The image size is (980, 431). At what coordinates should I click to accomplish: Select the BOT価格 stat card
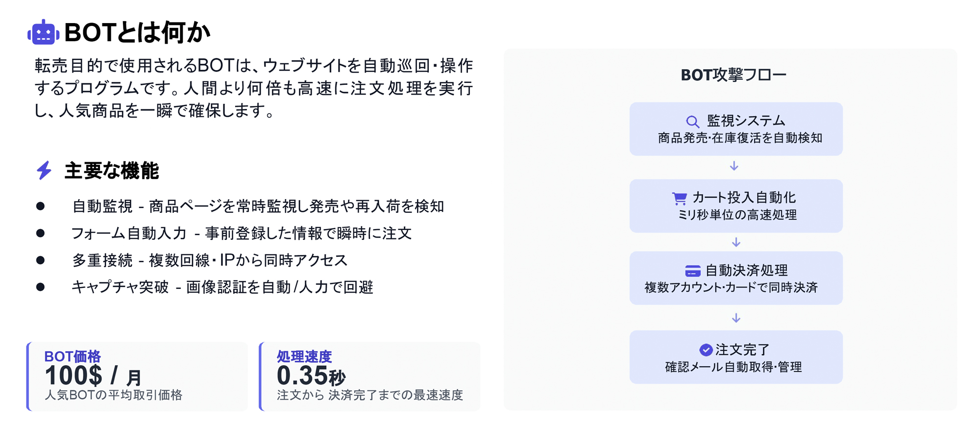coord(137,376)
